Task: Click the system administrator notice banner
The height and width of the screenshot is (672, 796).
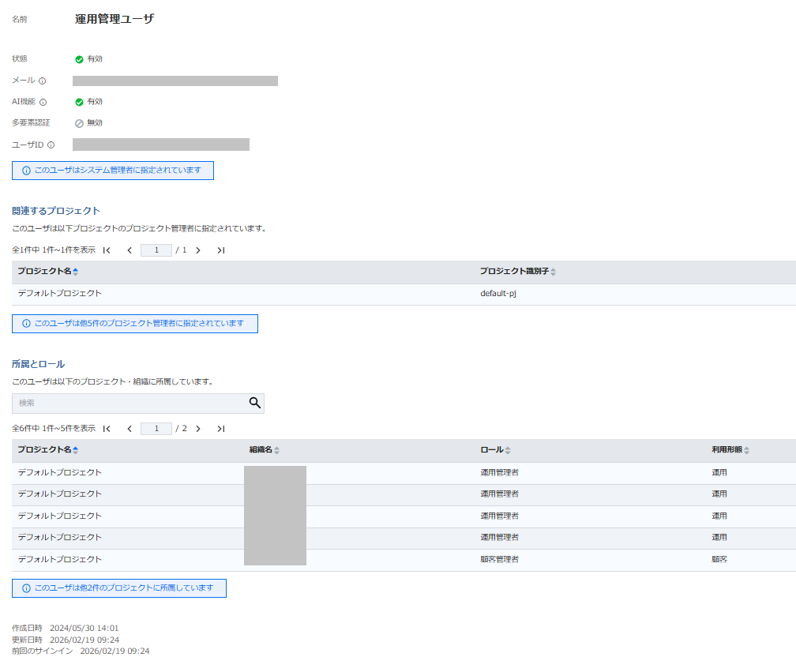Action: [112, 171]
